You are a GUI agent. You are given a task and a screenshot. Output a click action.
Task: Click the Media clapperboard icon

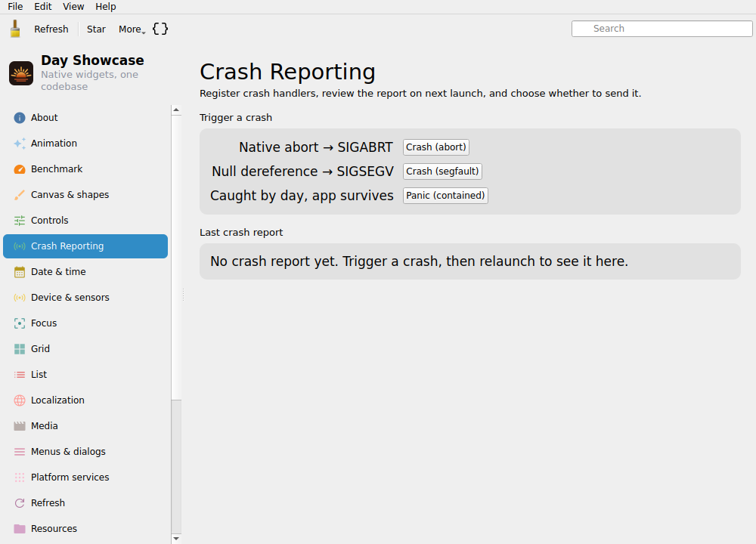click(x=20, y=426)
